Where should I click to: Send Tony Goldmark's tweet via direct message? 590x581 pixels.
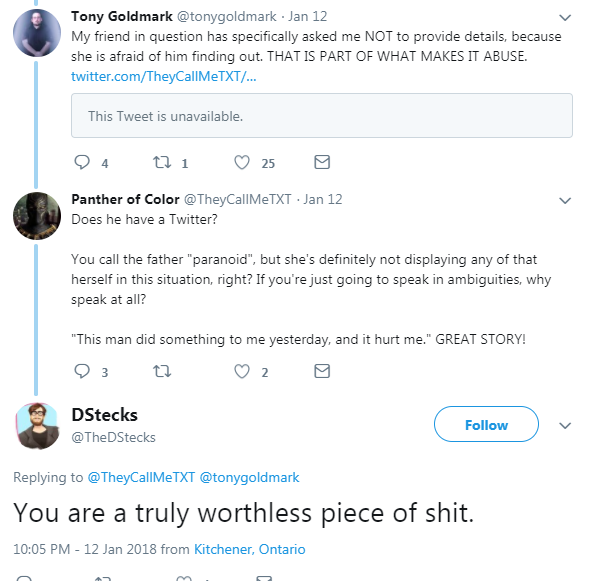(x=322, y=162)
